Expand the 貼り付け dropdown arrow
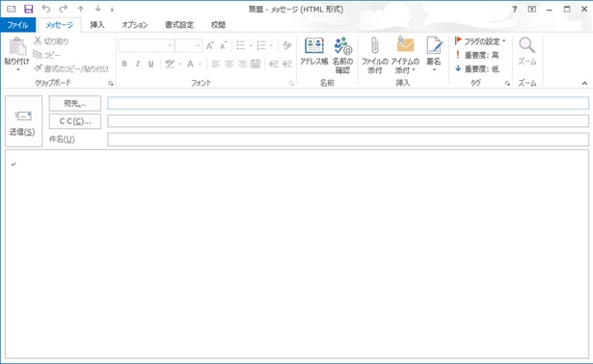 click(x=17, y=70)
